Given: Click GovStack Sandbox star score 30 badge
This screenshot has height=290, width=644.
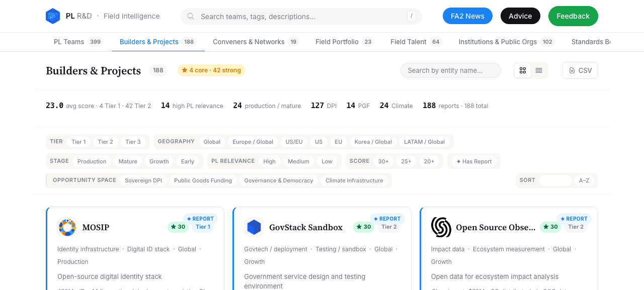Looking at the screenshot, I should (364, 227).
